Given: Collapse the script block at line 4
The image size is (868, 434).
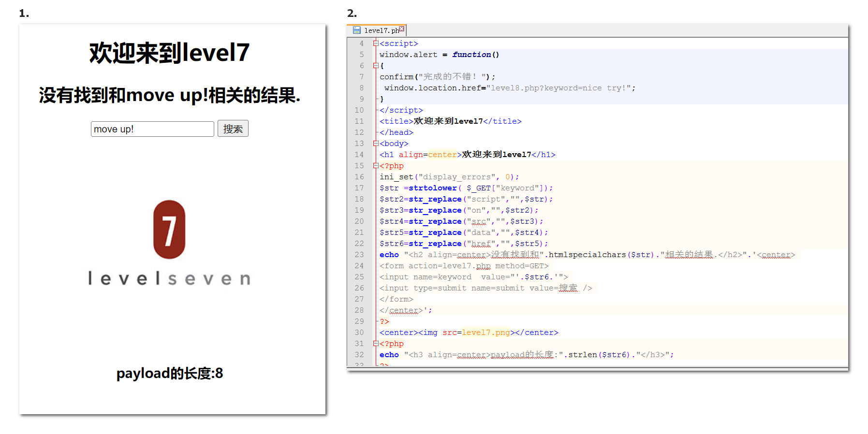Looking at the screenshot, I should (375, 43).
